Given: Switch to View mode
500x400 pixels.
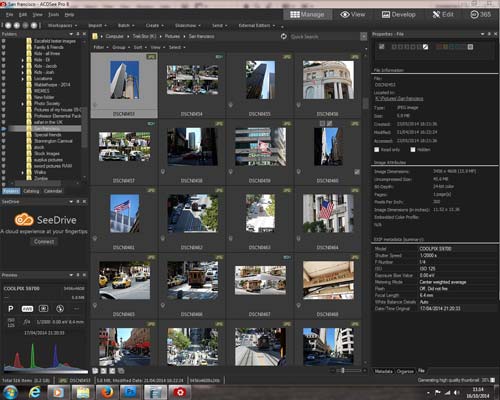Looking at the screenshot, I should click(353, 15).
